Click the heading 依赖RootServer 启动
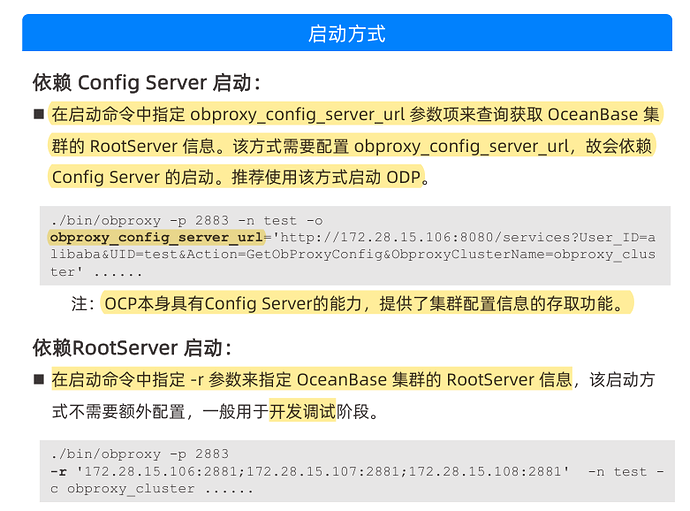This screenshot has height=511, width=690. click(x=132, y=348)
